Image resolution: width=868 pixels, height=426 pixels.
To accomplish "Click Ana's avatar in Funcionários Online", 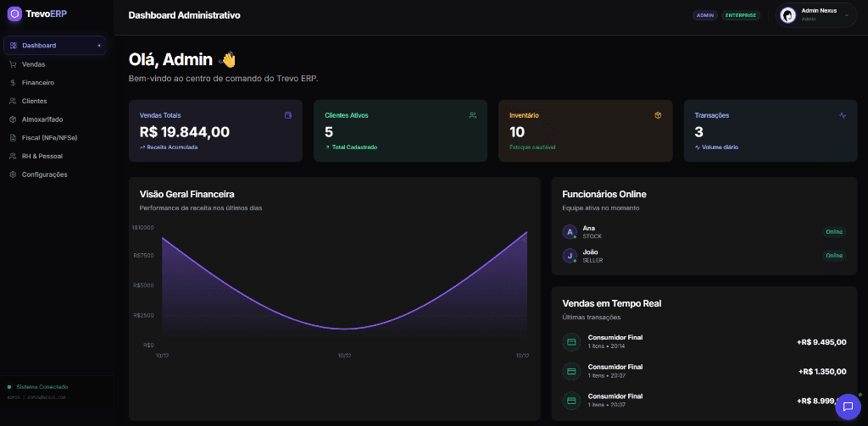I will pos(570,231).
